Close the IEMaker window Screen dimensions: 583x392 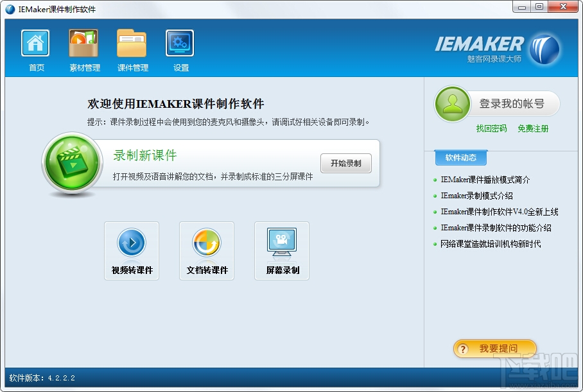click(x=563, y=7)
